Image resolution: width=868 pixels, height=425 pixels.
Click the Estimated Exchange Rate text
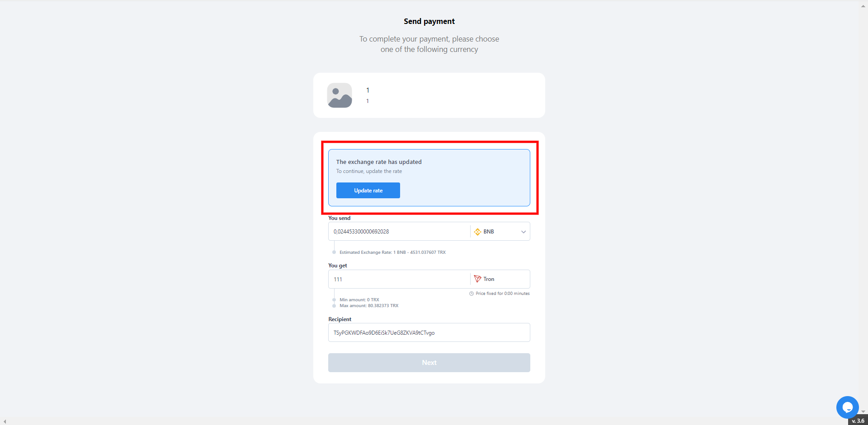(392, 252)
